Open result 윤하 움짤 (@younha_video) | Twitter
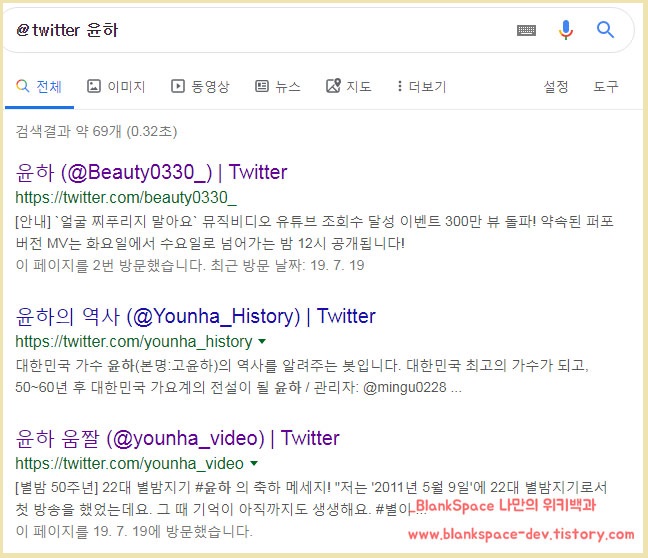The width and height of the screenshot is (648, 558). [178, 438]
